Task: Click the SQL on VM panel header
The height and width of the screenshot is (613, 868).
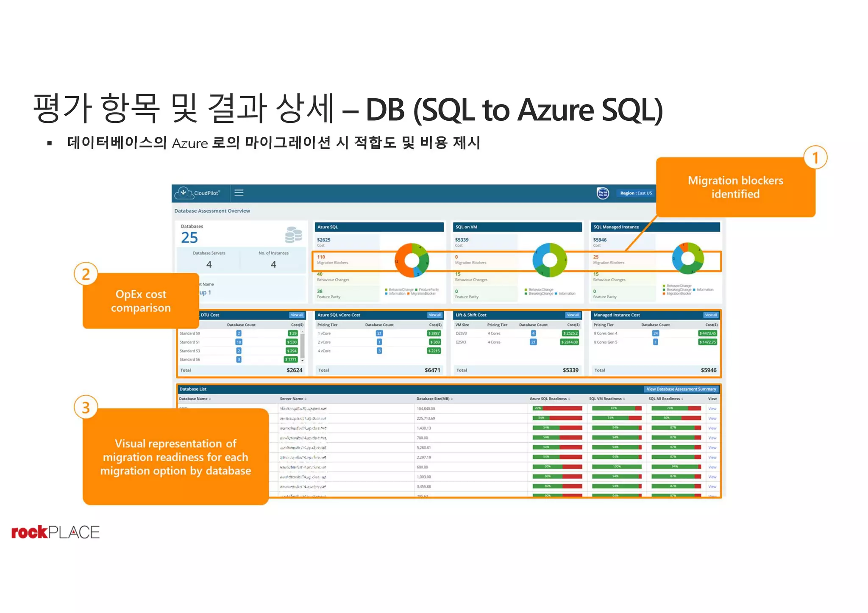Action: pos(517,227)
